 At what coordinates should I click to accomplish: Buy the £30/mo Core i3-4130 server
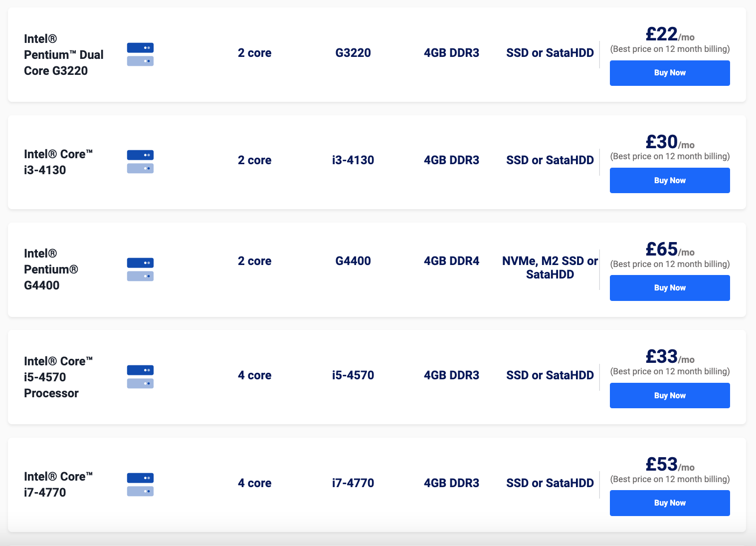pos(670,180)
